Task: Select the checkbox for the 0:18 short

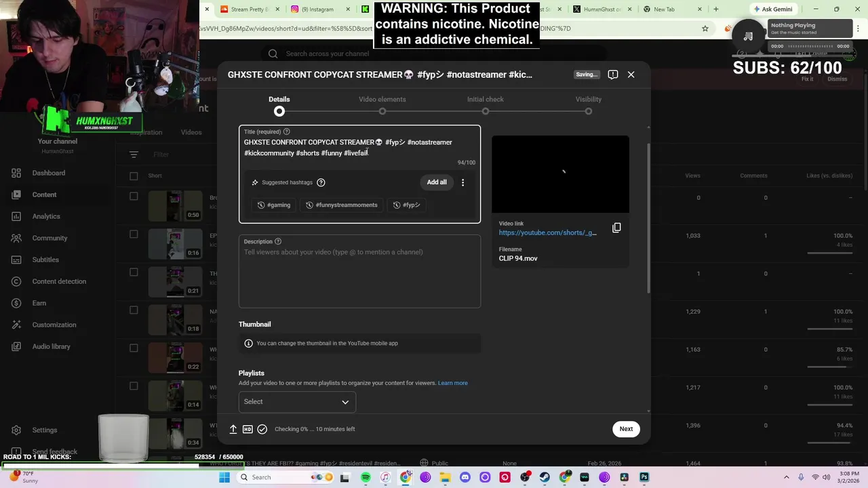Action: point(134,310)
